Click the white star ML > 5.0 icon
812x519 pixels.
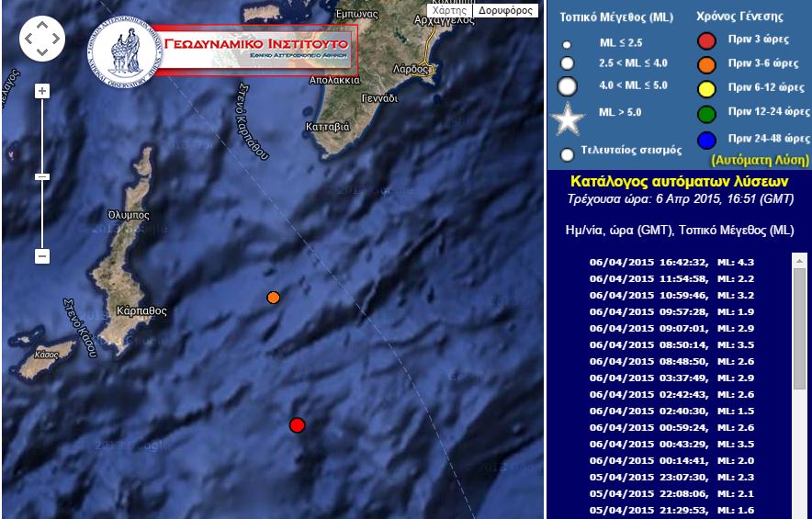(568, 119)
